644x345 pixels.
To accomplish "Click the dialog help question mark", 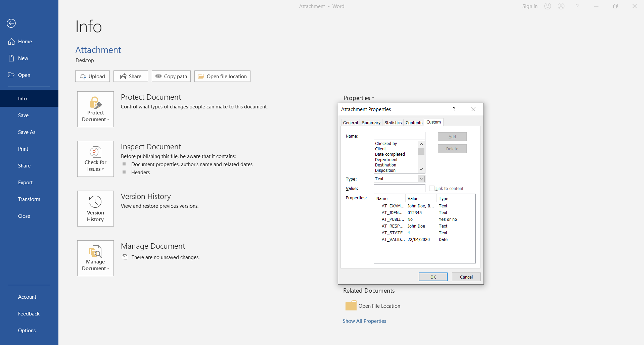I will [x=454, y=109].
